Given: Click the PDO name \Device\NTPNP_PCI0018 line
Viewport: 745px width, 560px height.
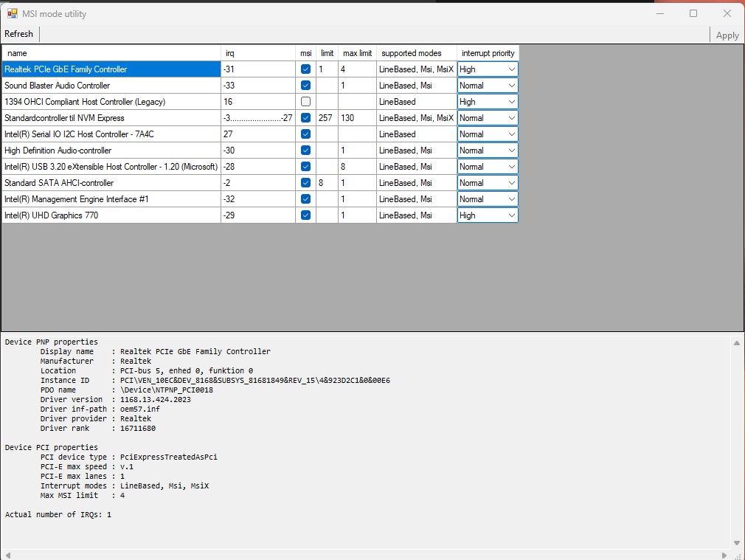Looking at the screenshot, I should pos(127,390).
